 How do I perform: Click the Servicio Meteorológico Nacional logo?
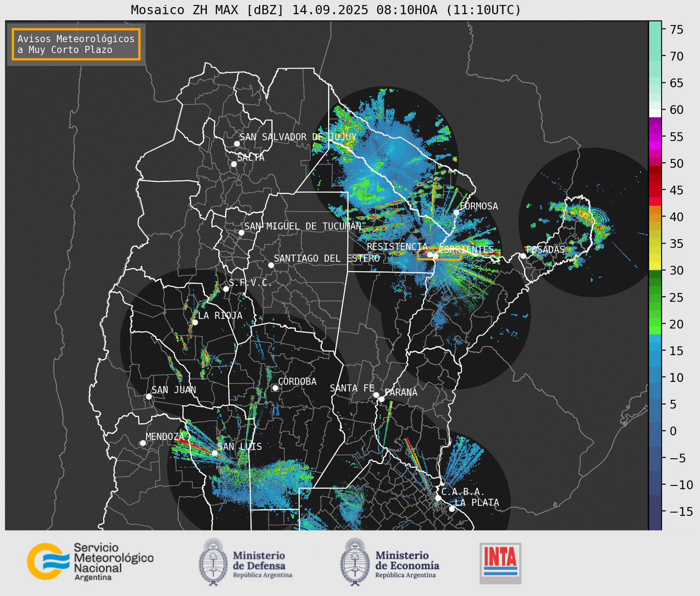(91, 561)
